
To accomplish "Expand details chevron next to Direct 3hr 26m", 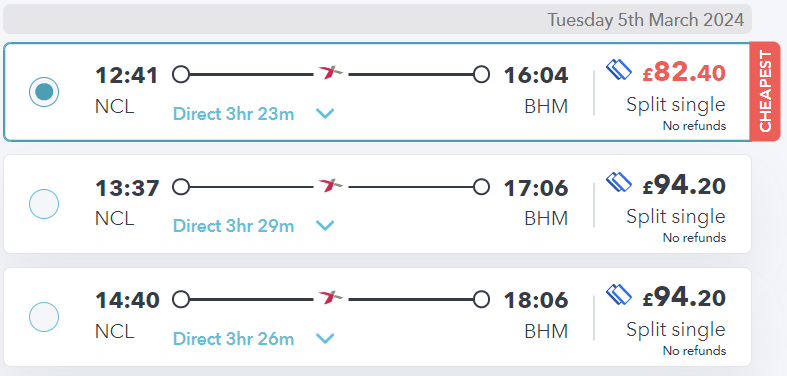I will (325, 339).
